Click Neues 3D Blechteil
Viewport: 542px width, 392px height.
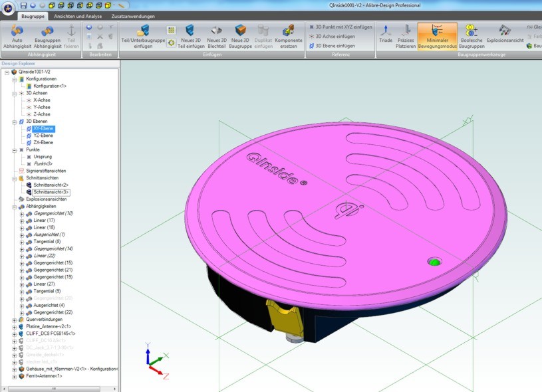tap(217, 37)
